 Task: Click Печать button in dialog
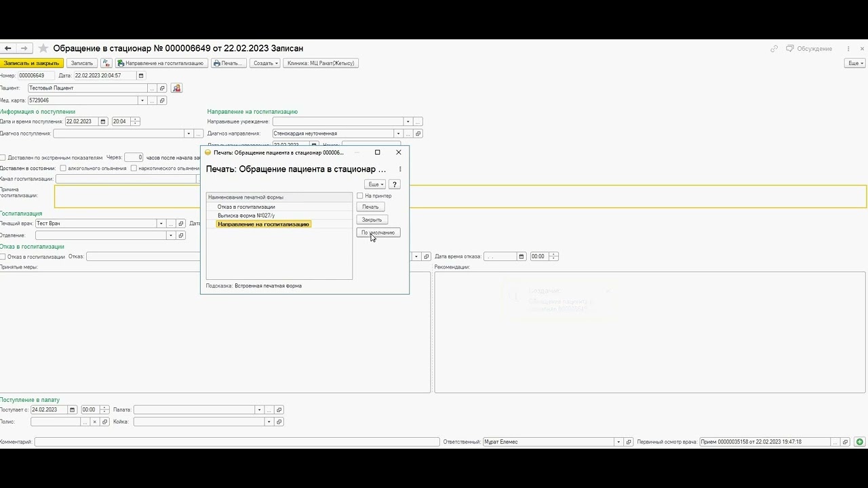pos(371,207)
